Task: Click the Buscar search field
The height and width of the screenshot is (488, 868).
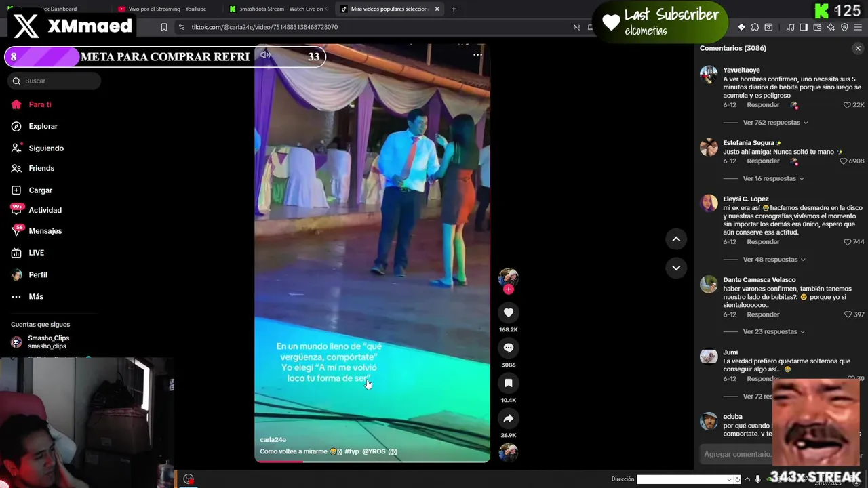Action: [x=54, y=81]
